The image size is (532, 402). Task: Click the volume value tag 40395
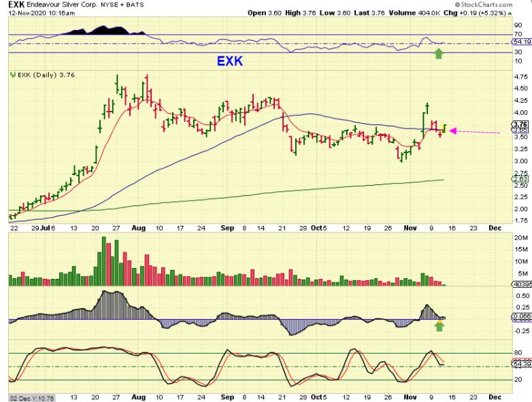click(522, 284)
